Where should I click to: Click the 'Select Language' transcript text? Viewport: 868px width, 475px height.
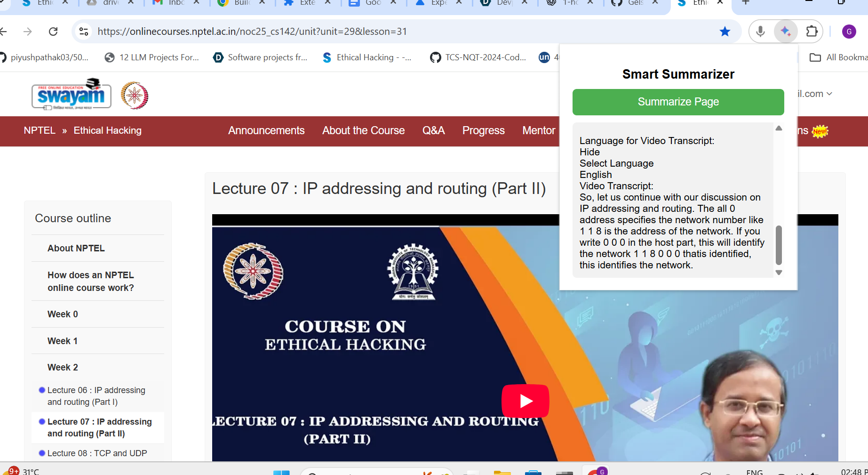click(616, 163)
